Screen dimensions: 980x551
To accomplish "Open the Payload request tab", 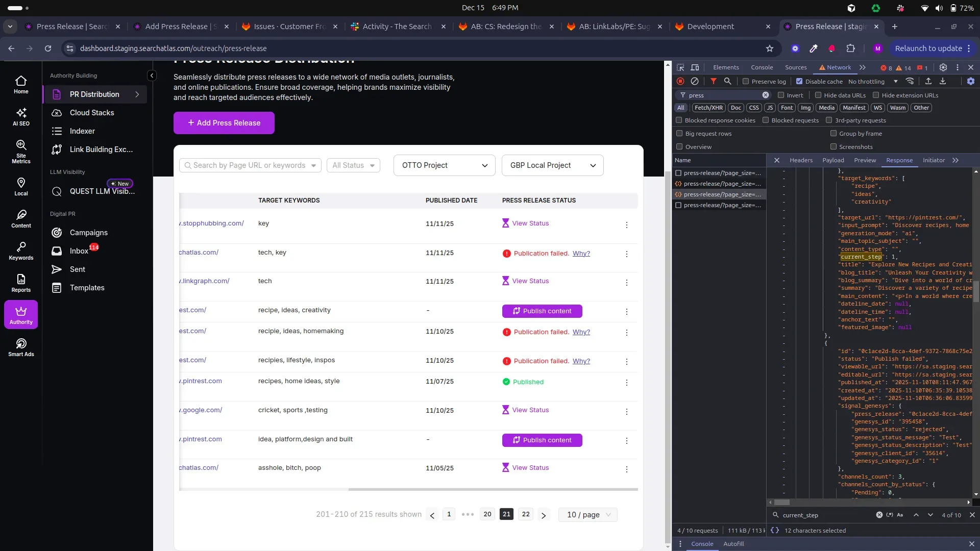I will point(833,160).
